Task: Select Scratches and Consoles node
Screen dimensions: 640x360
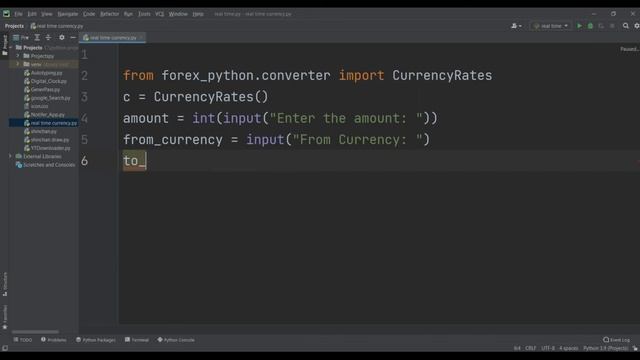Action: [x=45, y=165]
